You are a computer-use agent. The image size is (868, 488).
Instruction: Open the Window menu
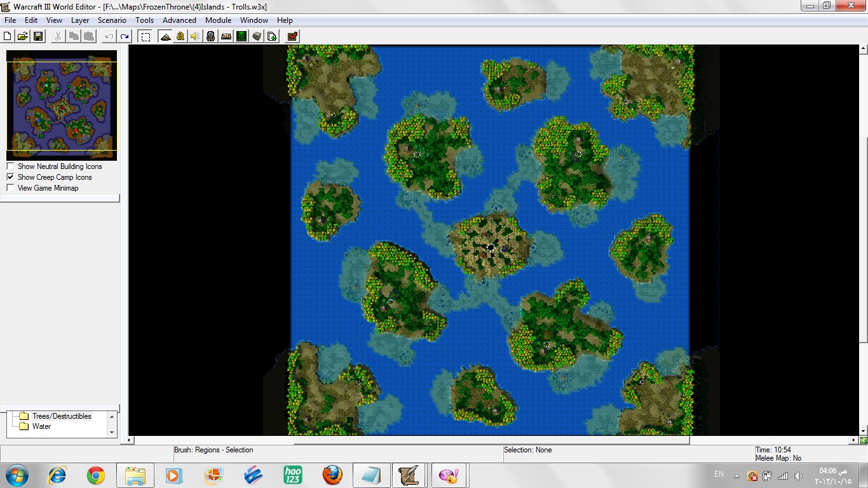[x=254, y=20]
